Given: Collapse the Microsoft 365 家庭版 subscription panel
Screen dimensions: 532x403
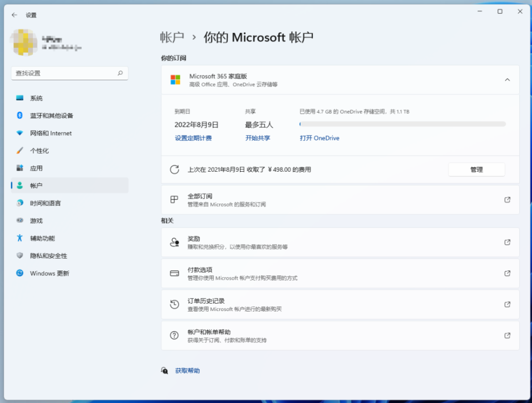Looking at the screenshot, I should pyautogui.click(x=507, y=80).
